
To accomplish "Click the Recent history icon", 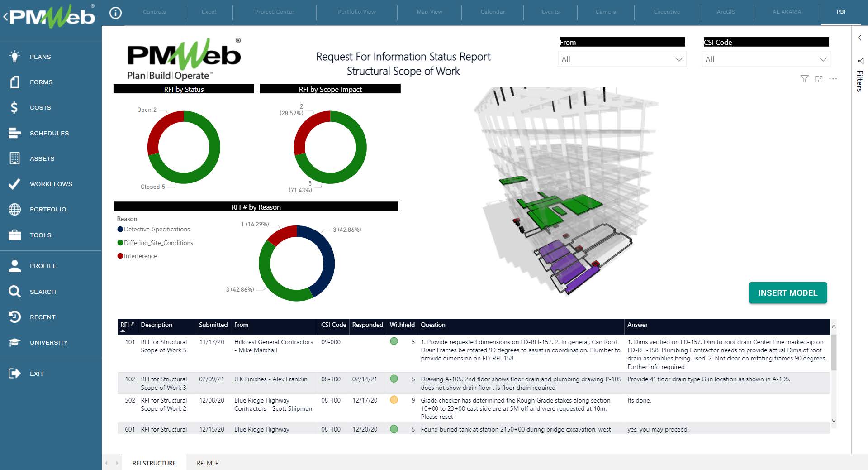I will click(x=14, y=317).
